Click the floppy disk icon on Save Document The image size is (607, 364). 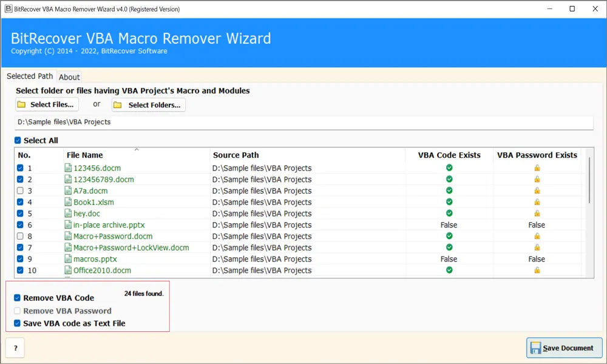[x=535, y=348]
